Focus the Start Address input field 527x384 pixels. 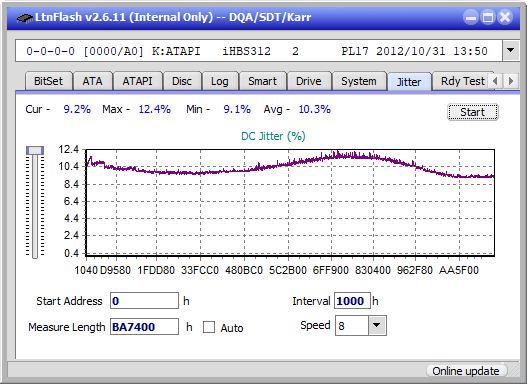point(145,301)
